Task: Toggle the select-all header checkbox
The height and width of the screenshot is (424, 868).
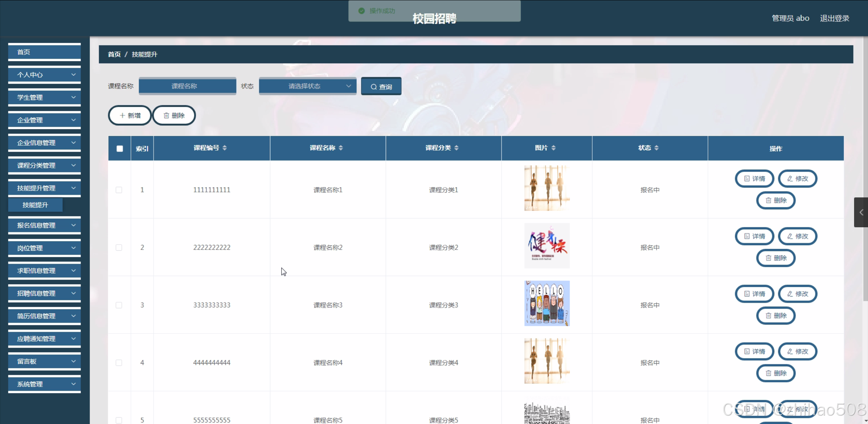Action: tap(119, 149)
